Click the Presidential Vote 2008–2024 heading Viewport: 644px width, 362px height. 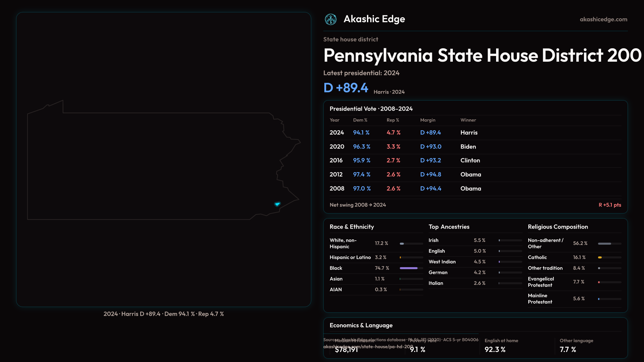click(371, 109)
